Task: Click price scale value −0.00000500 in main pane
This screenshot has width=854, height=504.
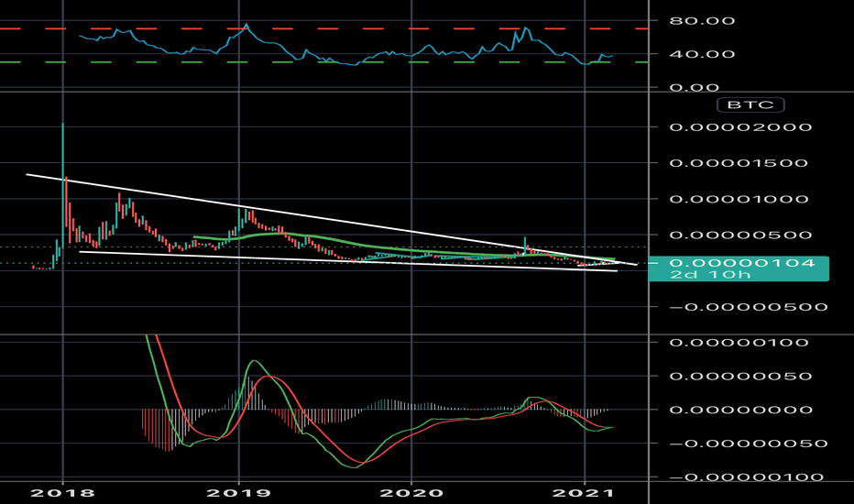Action: tap(749, 307)
